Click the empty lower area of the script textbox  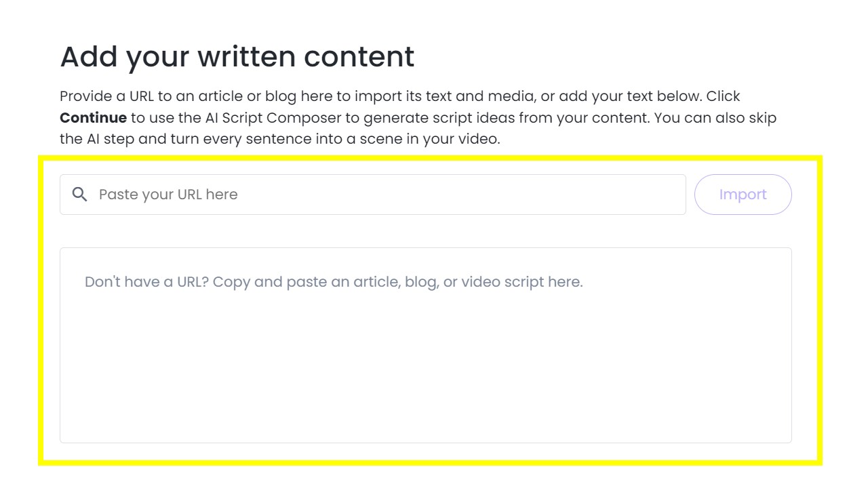pos(426,386)
